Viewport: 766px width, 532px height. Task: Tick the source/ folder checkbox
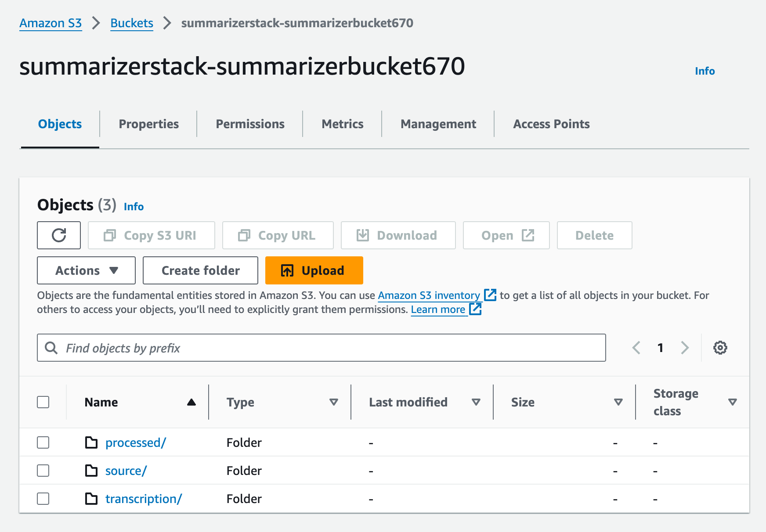[x=43, y=471]
